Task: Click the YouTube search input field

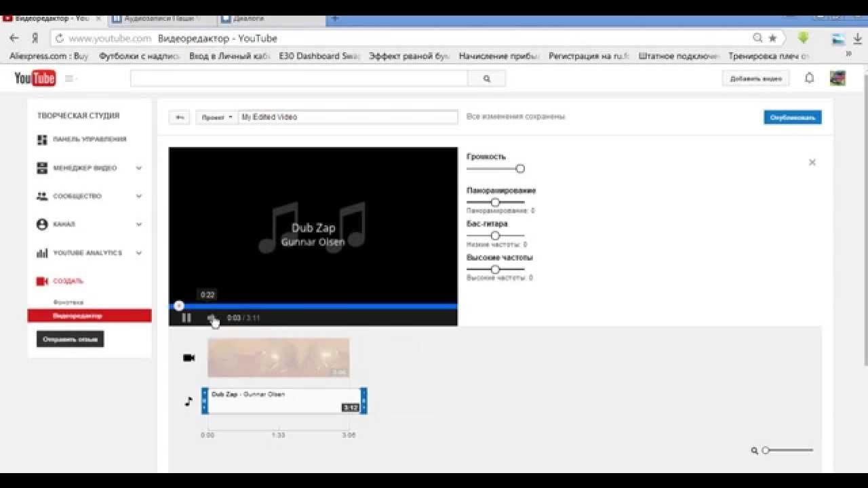Action: (x=299, y=79)
